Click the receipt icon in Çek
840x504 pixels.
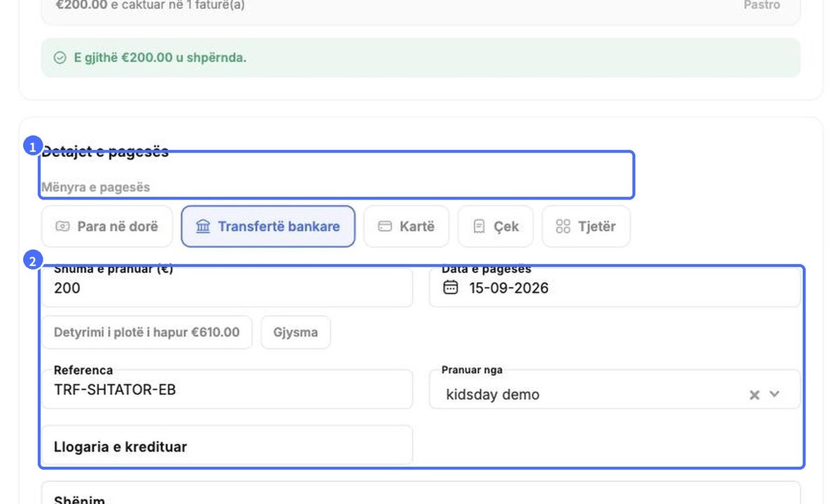479,226
